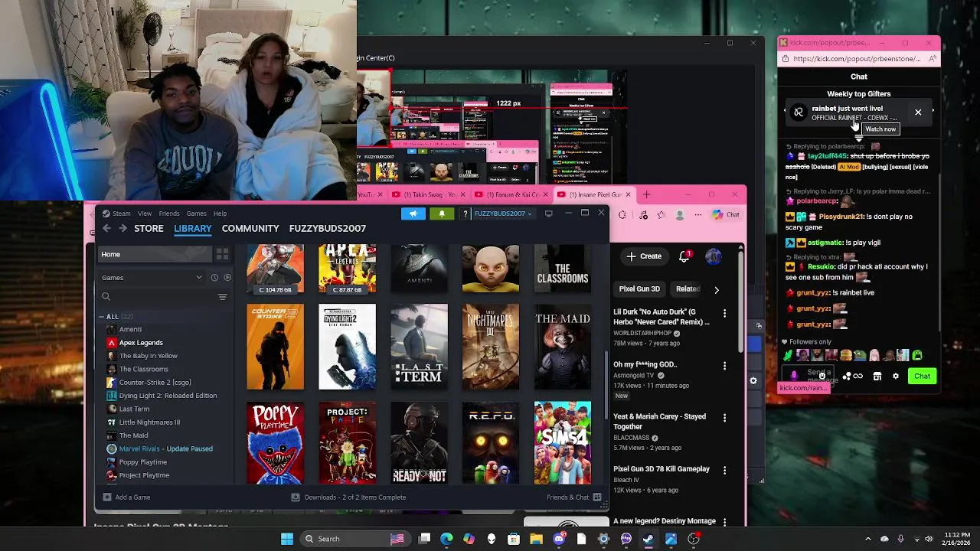Open FUZZYBUDS2007 account dropdown in Steam

click(x=502, y=214)
